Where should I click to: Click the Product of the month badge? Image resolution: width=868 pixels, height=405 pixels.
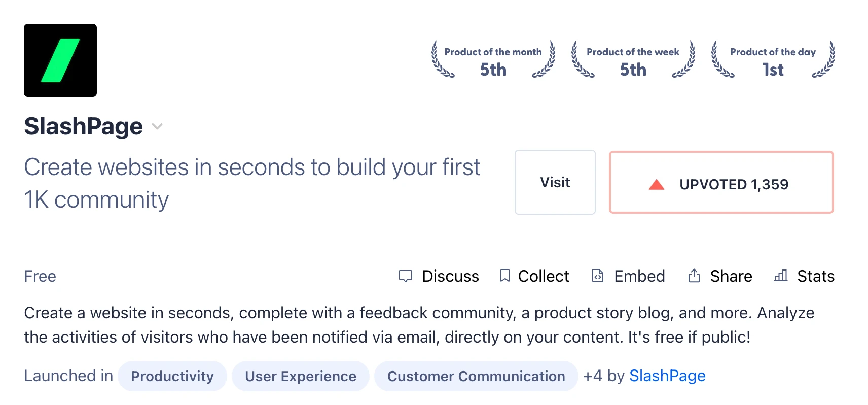pos(493,60)
